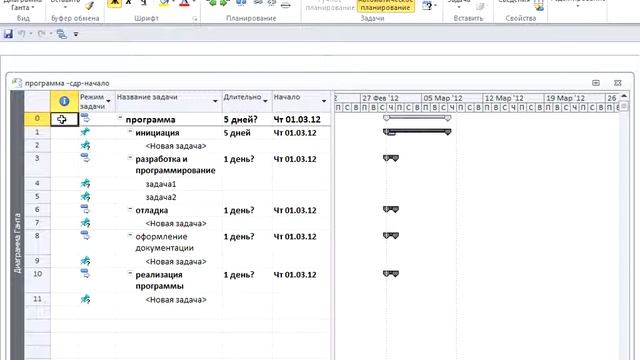Screen dimensions: 640x360
Task: Select row header number 0
Action: [x=37, y=118]
